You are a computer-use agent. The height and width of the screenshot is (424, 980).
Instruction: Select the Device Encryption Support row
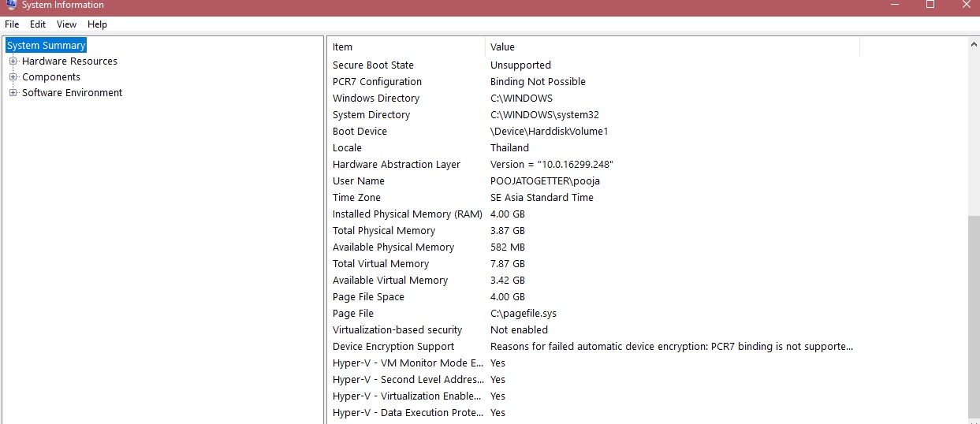point(393,347)
